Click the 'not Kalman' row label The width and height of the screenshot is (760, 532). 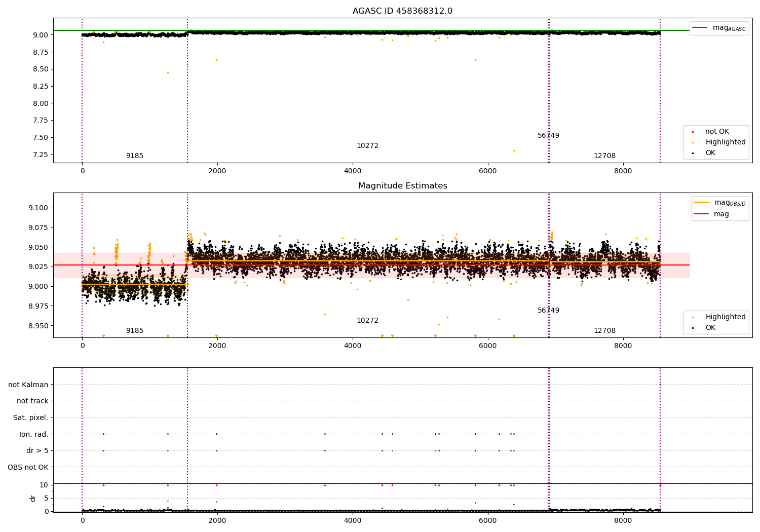coord(28,385)
